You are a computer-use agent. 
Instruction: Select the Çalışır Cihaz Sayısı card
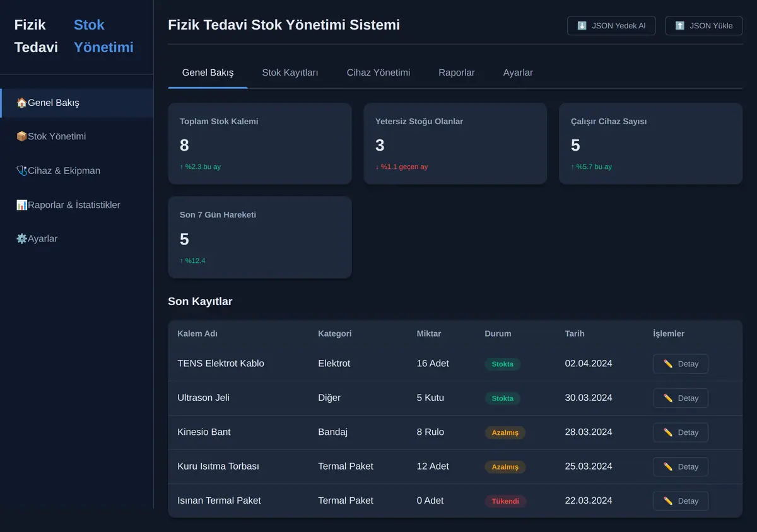(x=651, y=144)
